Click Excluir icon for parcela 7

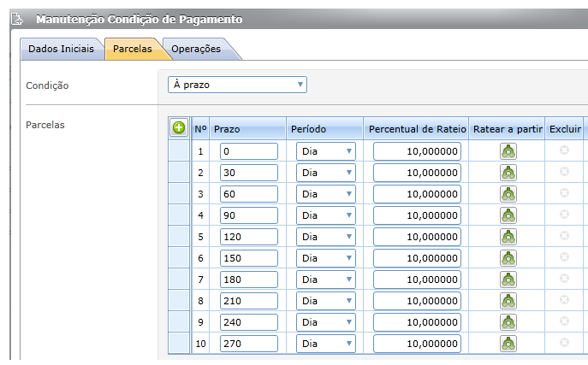pyautogui.click(x=564, y=278)
